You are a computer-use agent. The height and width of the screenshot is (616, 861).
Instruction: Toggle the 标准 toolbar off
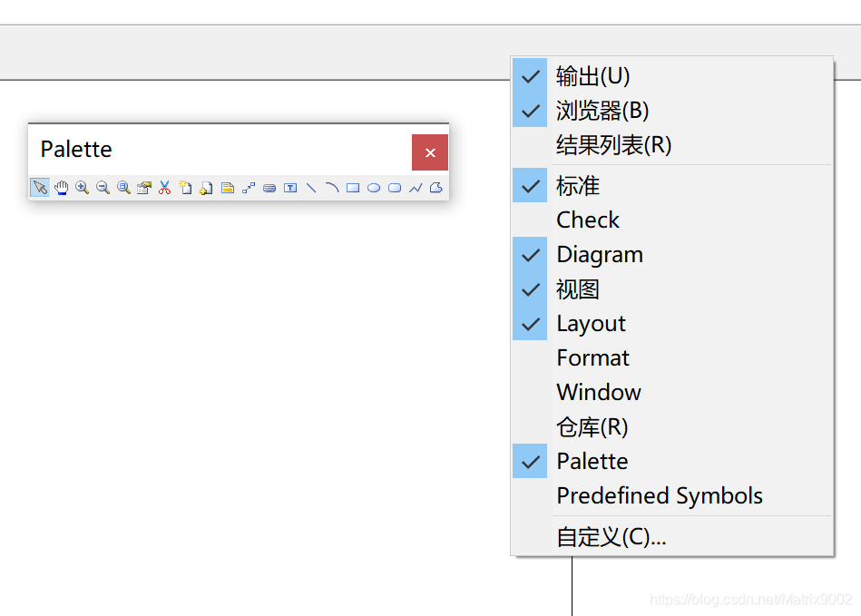(x=672, y=186)
